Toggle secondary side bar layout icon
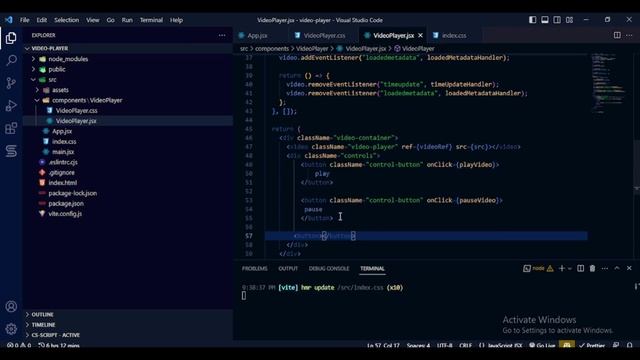The height and width of the screenshot is (360, 640). [x=557, y=20]
